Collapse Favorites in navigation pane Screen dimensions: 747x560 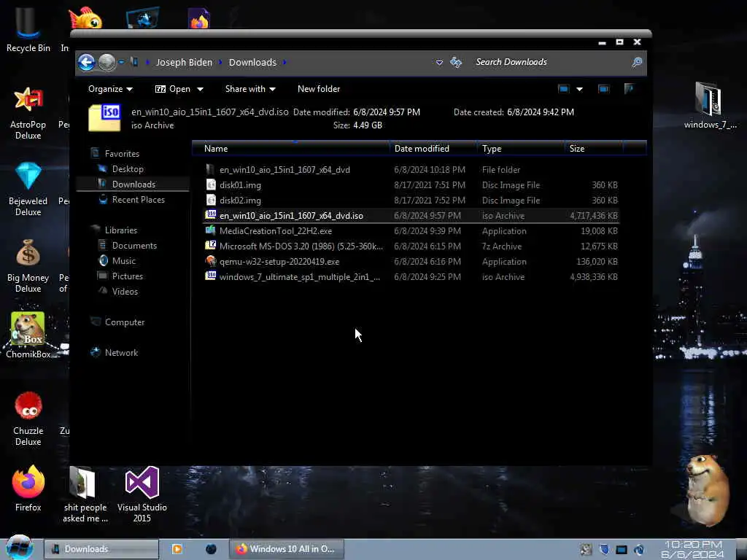coord(122,154)
